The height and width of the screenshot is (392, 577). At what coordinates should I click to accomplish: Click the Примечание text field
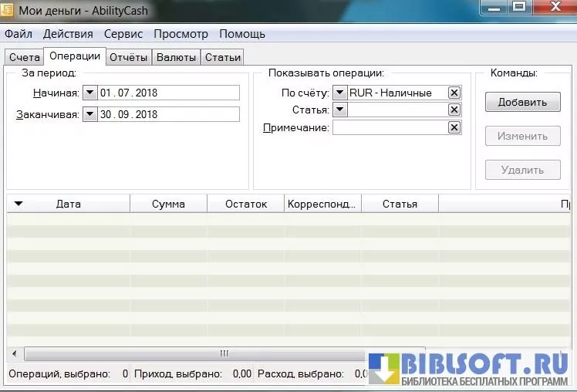pos(390,128)
